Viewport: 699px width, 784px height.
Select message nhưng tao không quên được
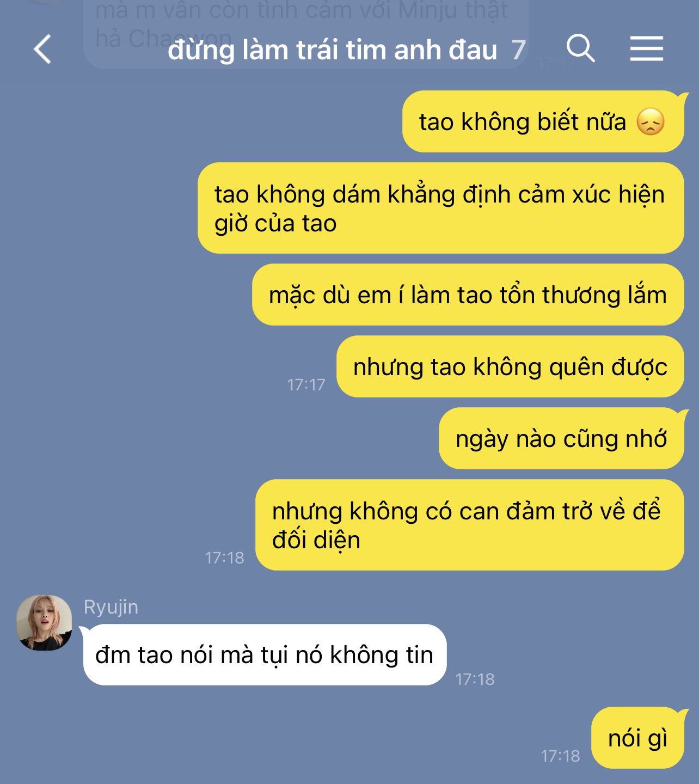tap(510, 366)
